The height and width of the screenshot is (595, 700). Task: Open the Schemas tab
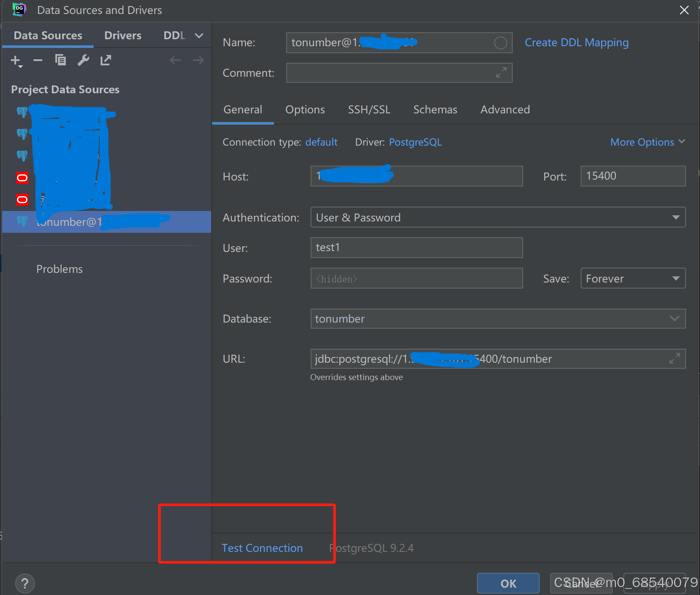tap(435, 109)
